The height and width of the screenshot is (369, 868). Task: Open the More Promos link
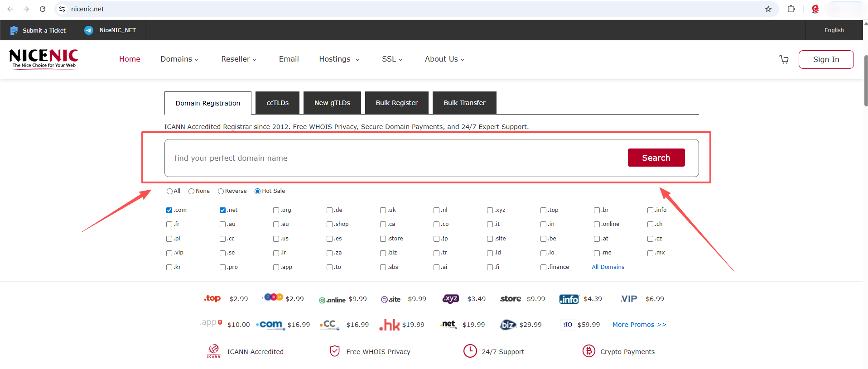(x=639, y=325)
